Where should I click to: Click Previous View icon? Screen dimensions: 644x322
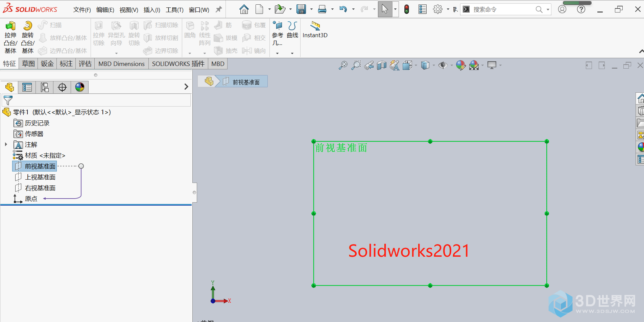point(369,65)
